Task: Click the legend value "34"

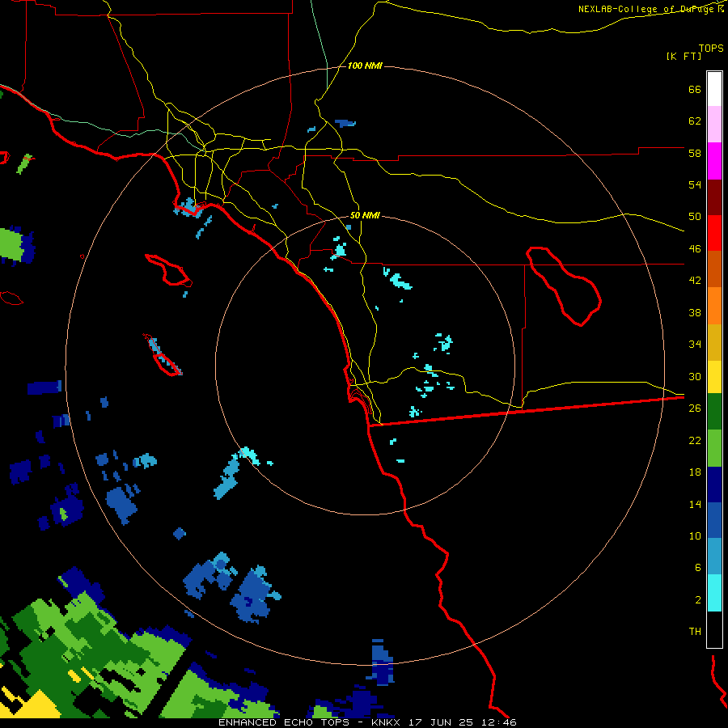Action: tap(695, 345)
